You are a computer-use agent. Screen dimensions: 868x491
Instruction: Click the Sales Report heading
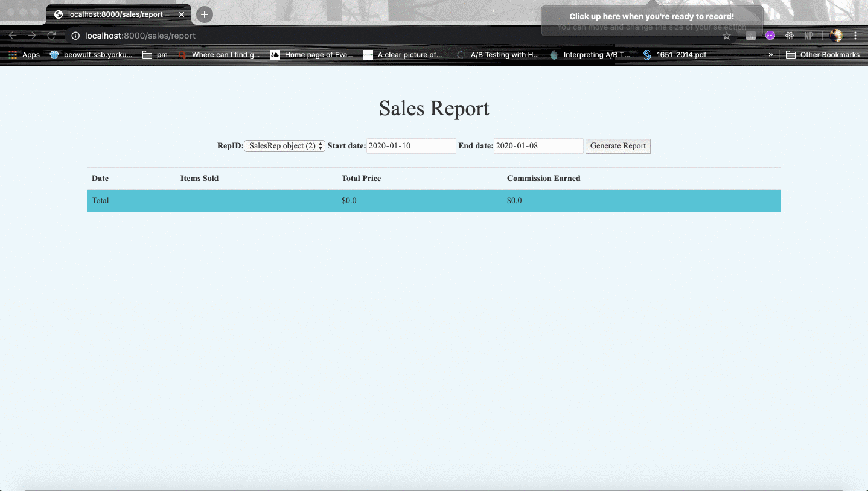click(434, 109)
